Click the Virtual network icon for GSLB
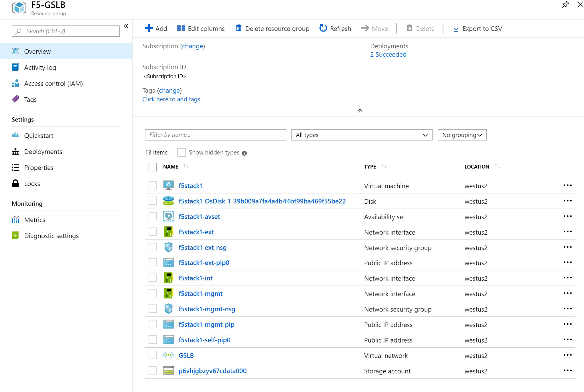This screenshot has height=392, width=584. click(169, 355)
